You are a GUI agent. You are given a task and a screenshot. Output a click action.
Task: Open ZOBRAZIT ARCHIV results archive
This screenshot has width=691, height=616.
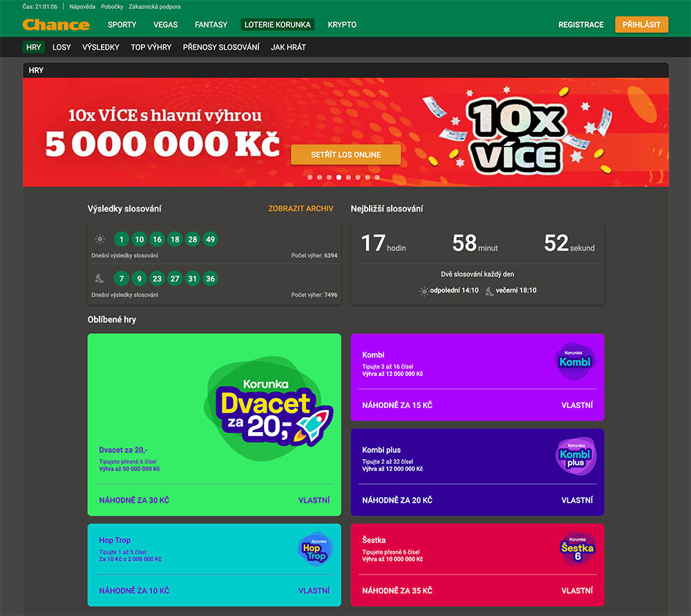coord(301,209)
